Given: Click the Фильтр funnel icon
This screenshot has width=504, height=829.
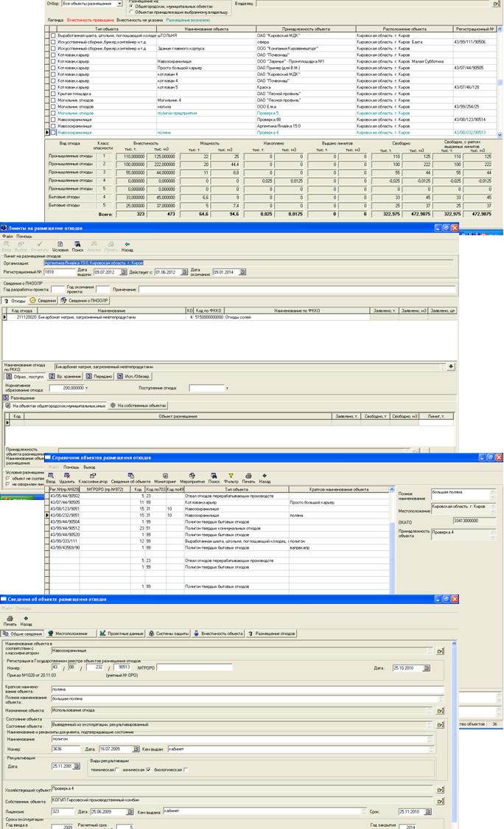Looking at the screenshot, I should coord(230,476).
